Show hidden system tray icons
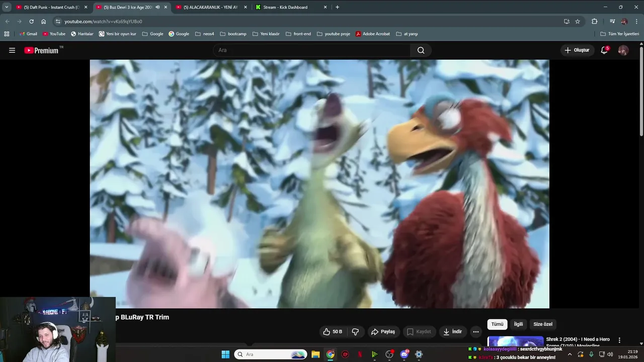 pyautogui.click(x=570, y=354)
